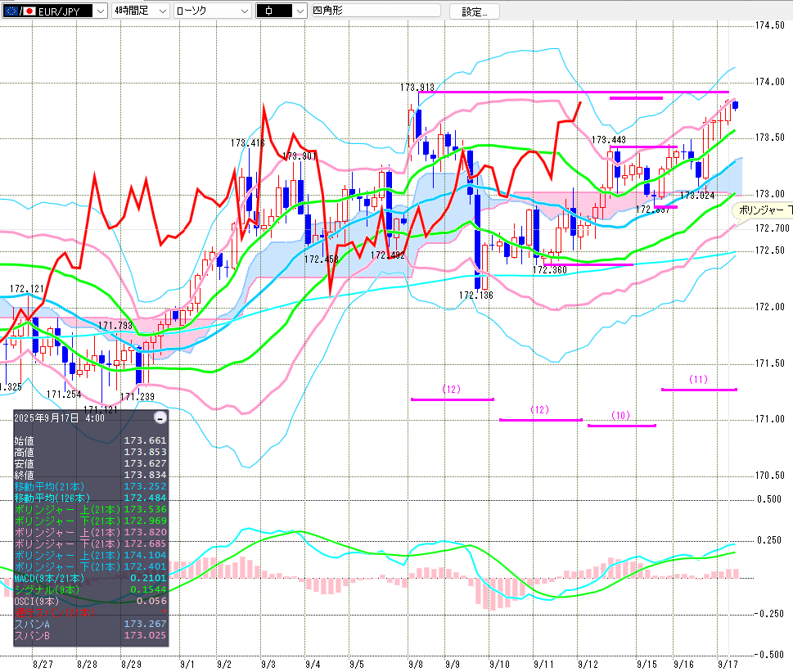The width and height of the screenshot is (793, 672).
Task: Click the 173.913 high price label
Action: click(x=417, y=87)
